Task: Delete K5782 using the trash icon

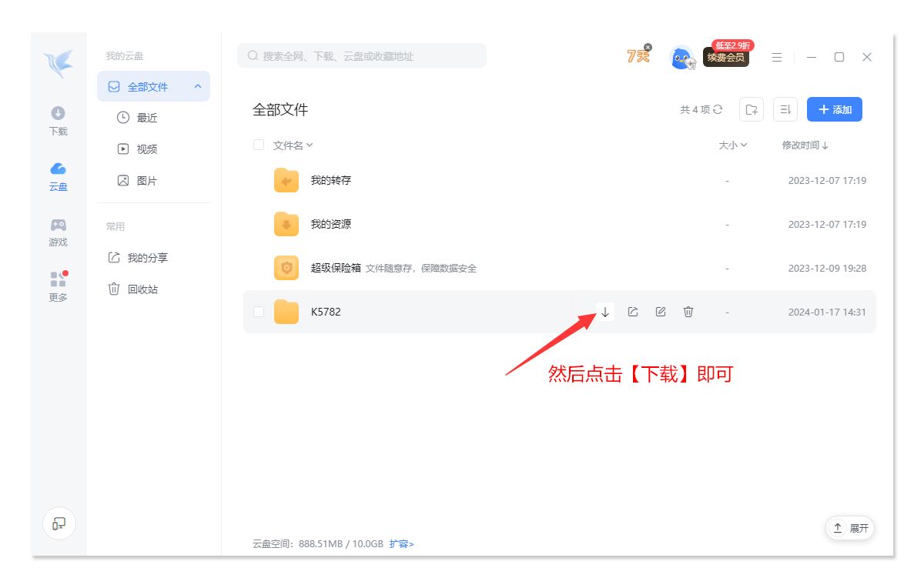Action: tap(688, 312)
